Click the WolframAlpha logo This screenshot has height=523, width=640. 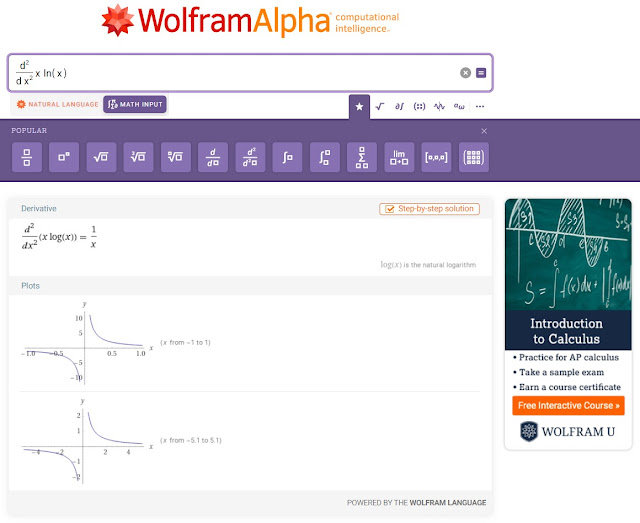click(x=250, y=20)
